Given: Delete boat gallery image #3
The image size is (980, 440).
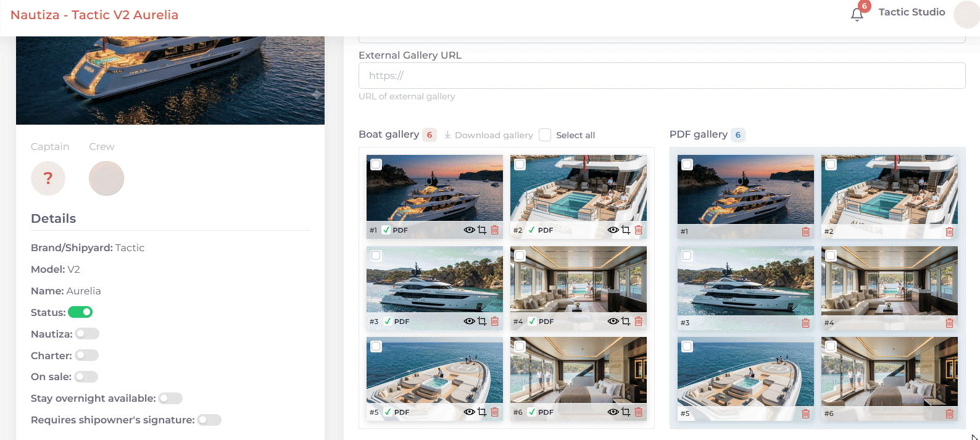Looking at the screenshot, I should pyautogui.click(x=494, y=321).
